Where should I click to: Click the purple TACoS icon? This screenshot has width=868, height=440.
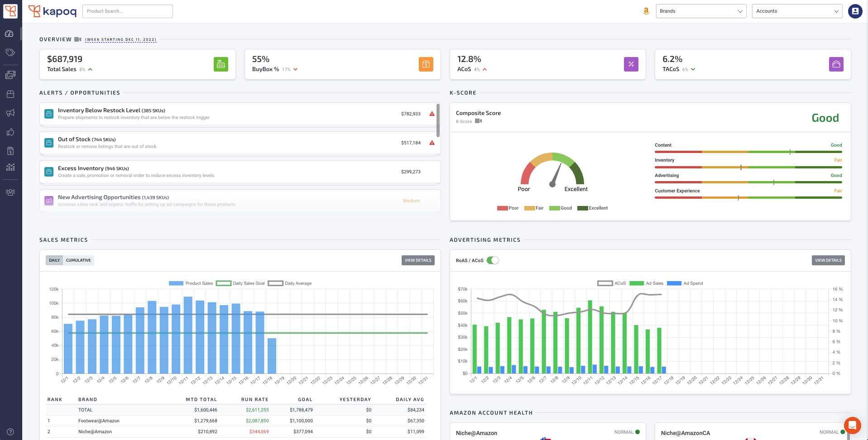836,64
